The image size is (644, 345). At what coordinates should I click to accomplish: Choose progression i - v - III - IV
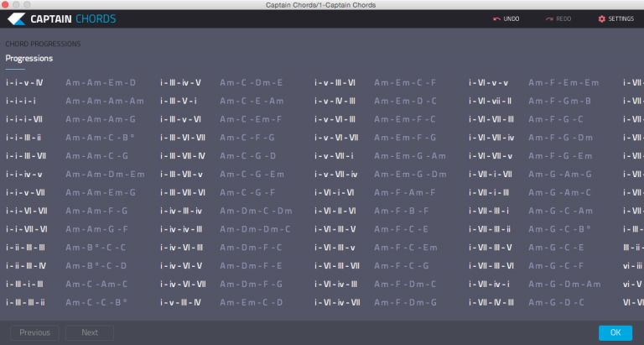[181, 302]
